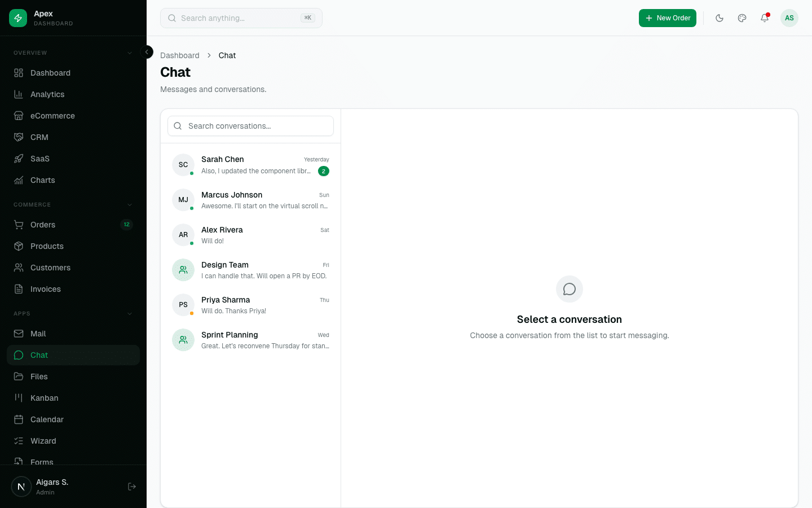
Task: Collapse the COMMERCE section
Action: [129, 204]
